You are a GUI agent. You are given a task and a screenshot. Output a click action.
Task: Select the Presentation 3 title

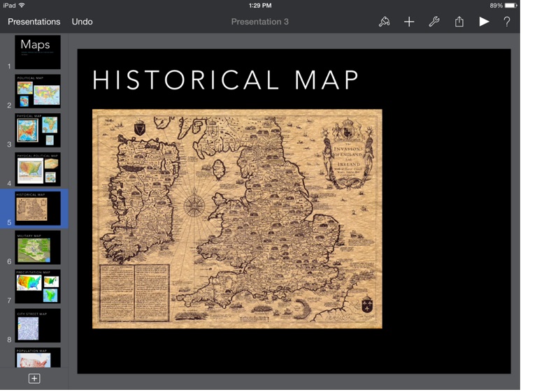[260, 22]
